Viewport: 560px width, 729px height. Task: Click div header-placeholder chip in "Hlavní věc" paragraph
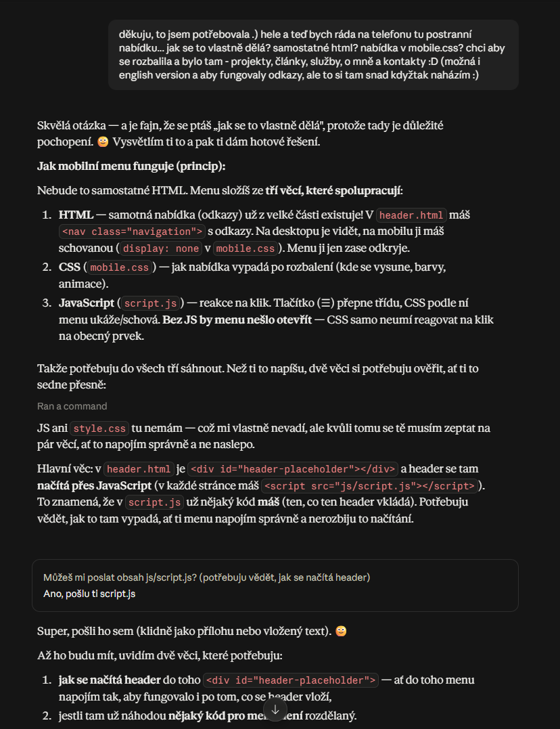(x=293, y=468)
